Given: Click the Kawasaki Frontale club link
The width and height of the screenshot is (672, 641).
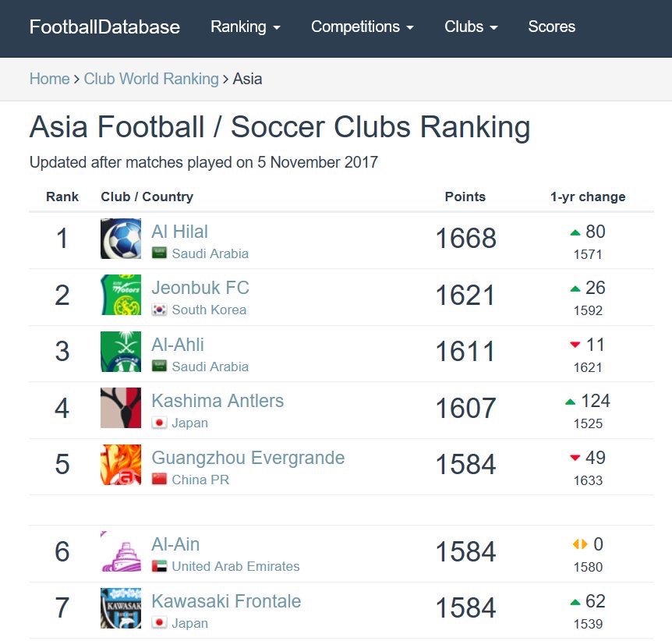Looking at the screenshot, I should (226, 601).
